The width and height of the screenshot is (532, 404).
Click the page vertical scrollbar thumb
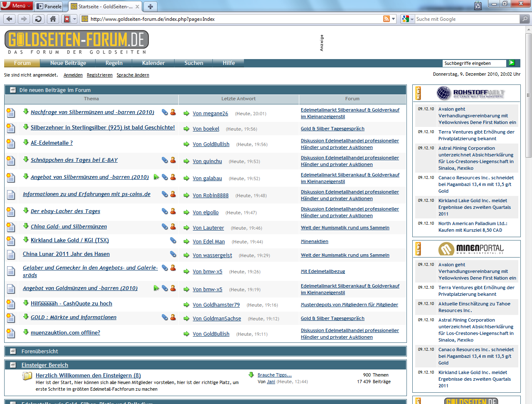tap(528, 96)
